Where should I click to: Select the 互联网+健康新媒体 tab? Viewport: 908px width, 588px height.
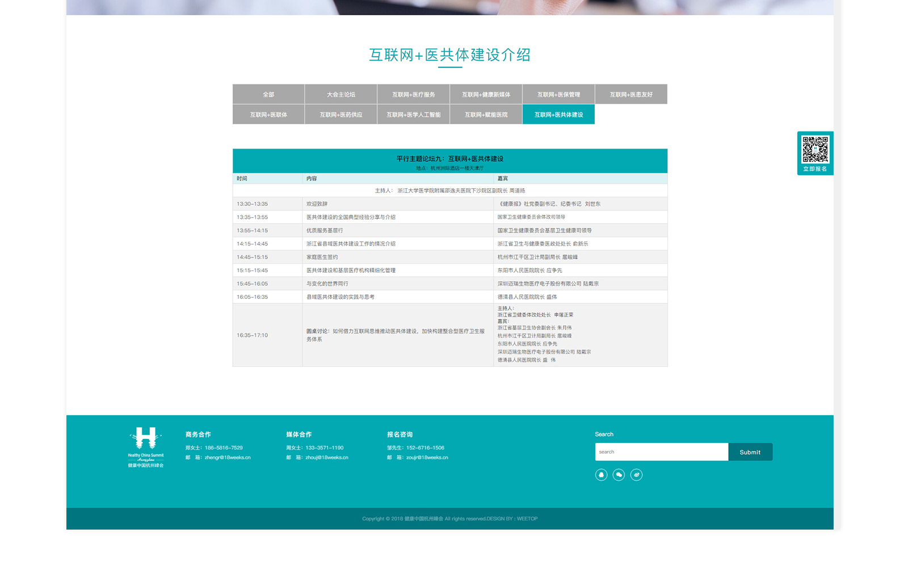pyautogui.click(x=486, y=95)
